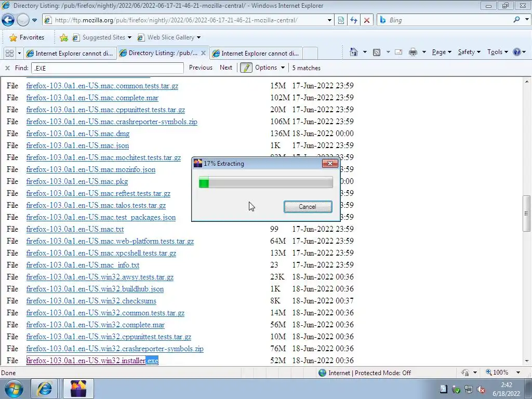Expand the address bar autocomplete dropdown
The height and width of the screenshot is (399, 532).
(x=329, y=20)
